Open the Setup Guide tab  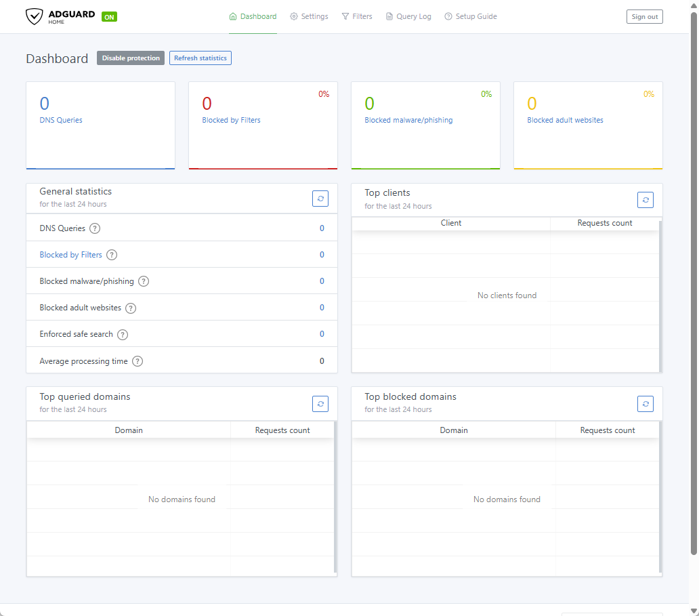471,16
